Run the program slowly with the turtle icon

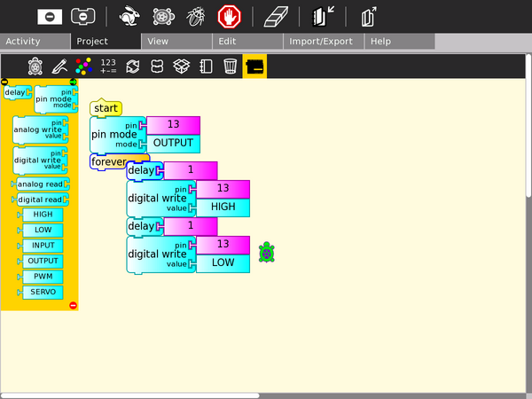coord(163,16)
